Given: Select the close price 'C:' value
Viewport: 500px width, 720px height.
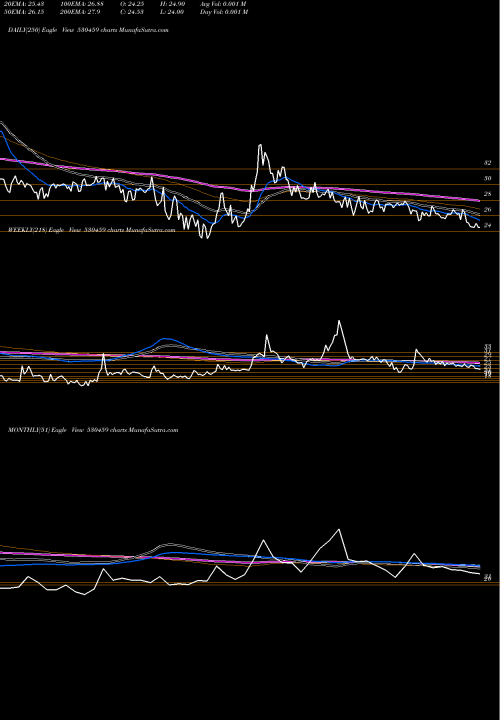Looking at the screenshot, I should tap(132, 12).
